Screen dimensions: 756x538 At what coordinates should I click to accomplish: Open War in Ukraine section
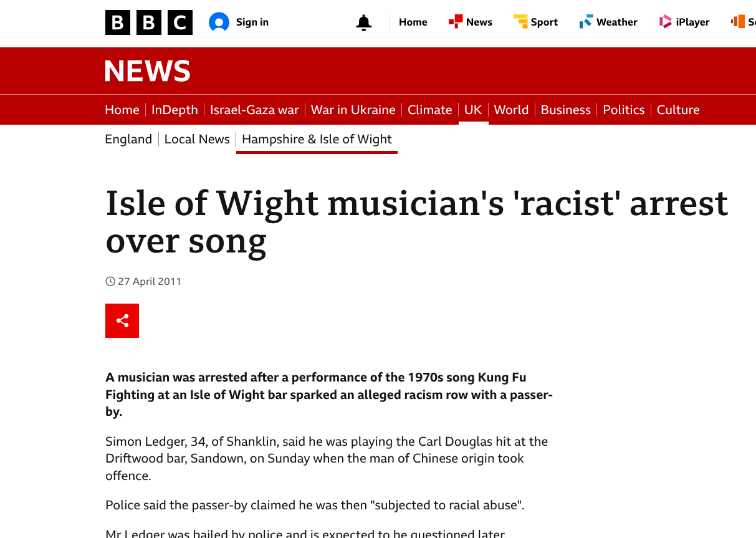tap(353, 110)
